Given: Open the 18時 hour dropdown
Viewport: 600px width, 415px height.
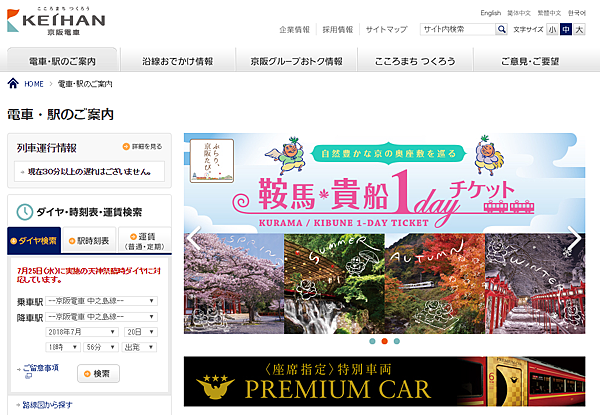Looking at the screenshot, I should (63, 347).
